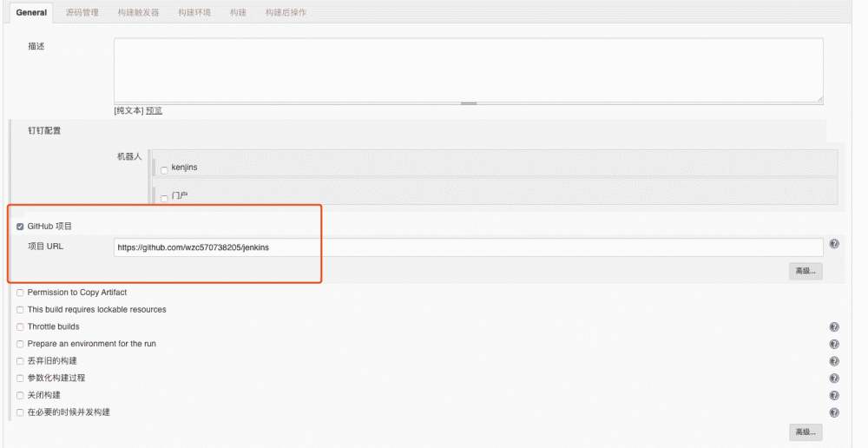Open the 构建触发器 tab

(x=138, y=12)
